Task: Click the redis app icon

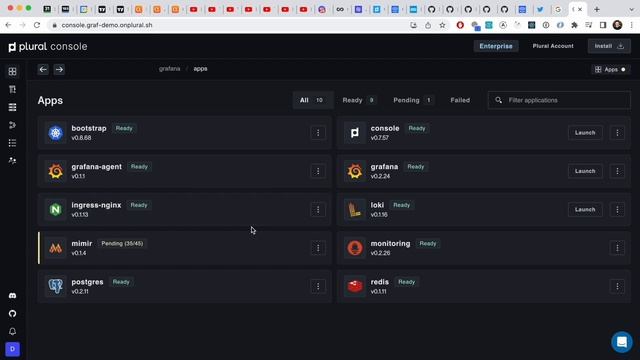Action: coord(355,286)
